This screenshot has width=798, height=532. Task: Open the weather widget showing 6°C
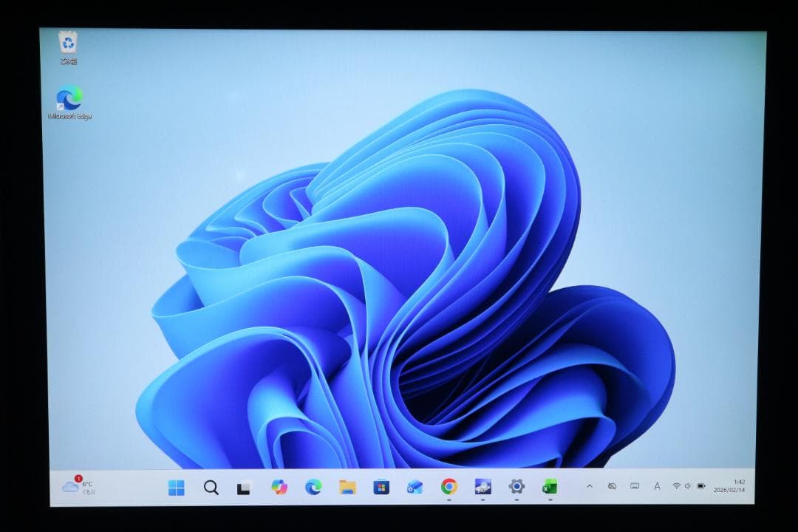[78, 487]
